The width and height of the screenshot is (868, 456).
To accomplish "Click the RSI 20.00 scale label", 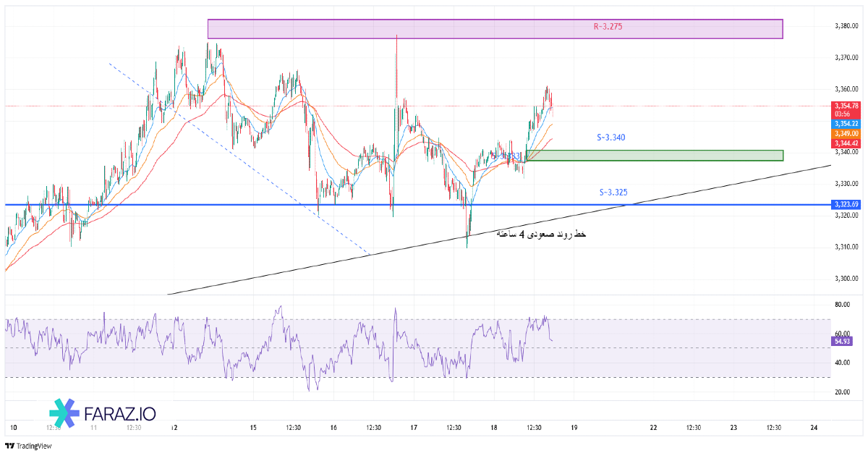I will click(841, 392).
